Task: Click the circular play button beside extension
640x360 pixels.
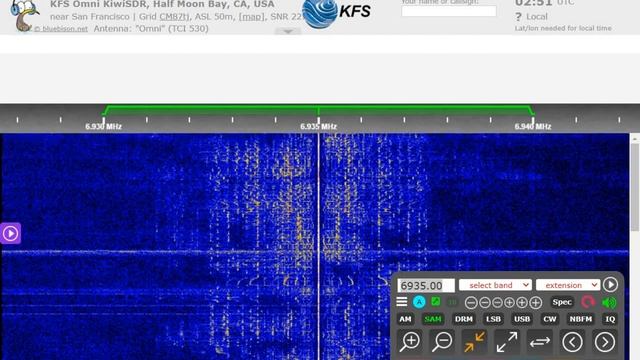Action: [x=610, y=284]
